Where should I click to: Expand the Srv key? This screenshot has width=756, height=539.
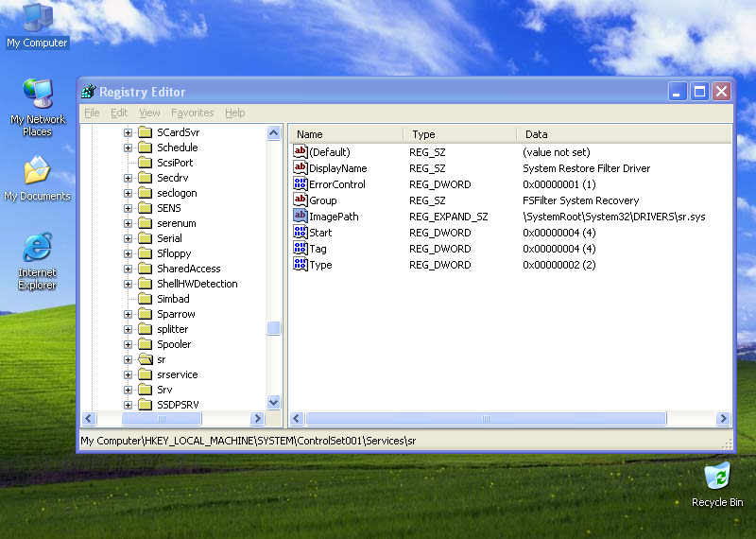(x=128, y=390)
